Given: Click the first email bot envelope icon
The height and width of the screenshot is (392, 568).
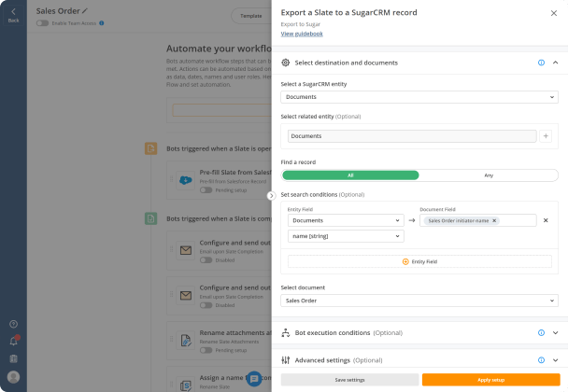Looking at the screenshot, I should click(x=186, y=250).
